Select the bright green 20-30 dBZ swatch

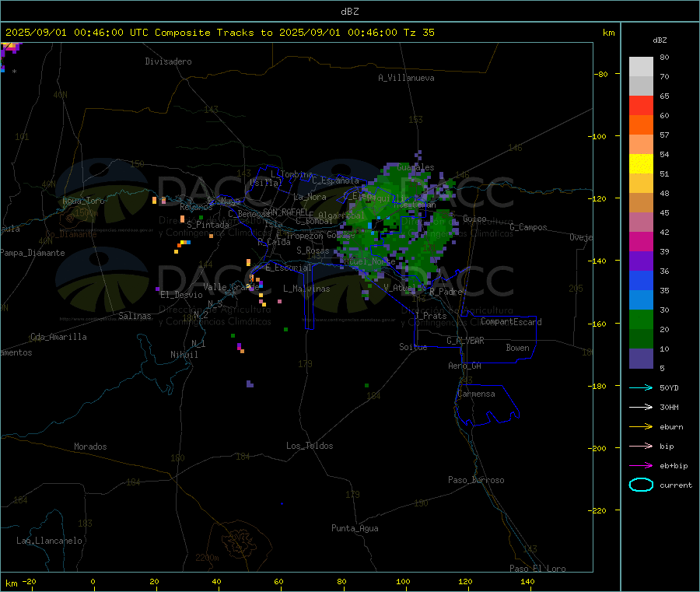coord(641,319)
